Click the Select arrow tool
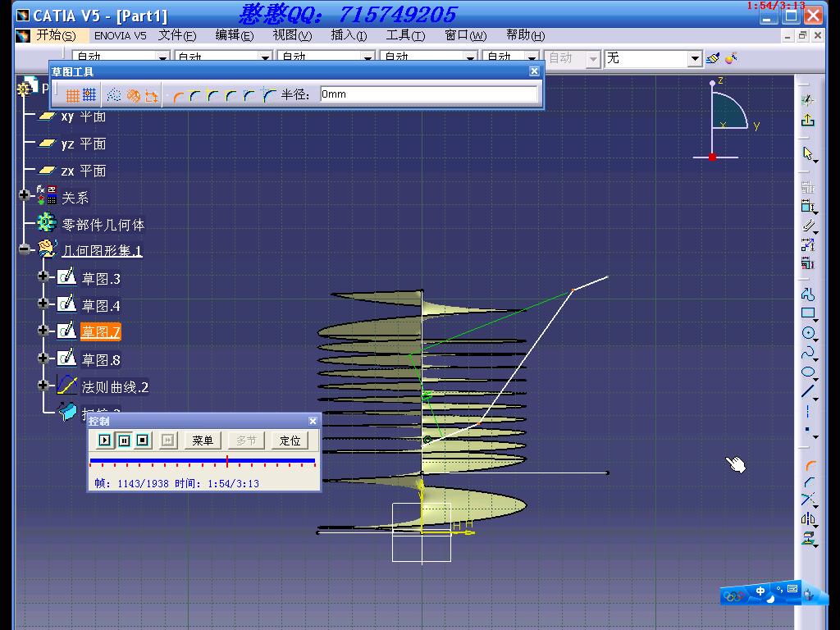 click(x=808, y=153)
